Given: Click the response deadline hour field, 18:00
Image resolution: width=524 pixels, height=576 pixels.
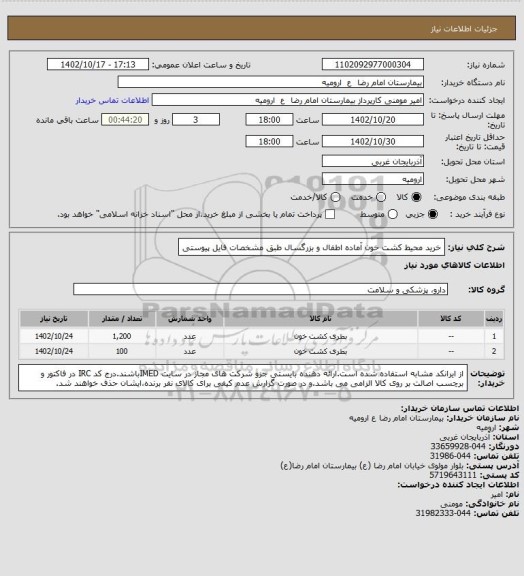Looking at the screenshot, I should pyautogui.click(x=269, y=120).
